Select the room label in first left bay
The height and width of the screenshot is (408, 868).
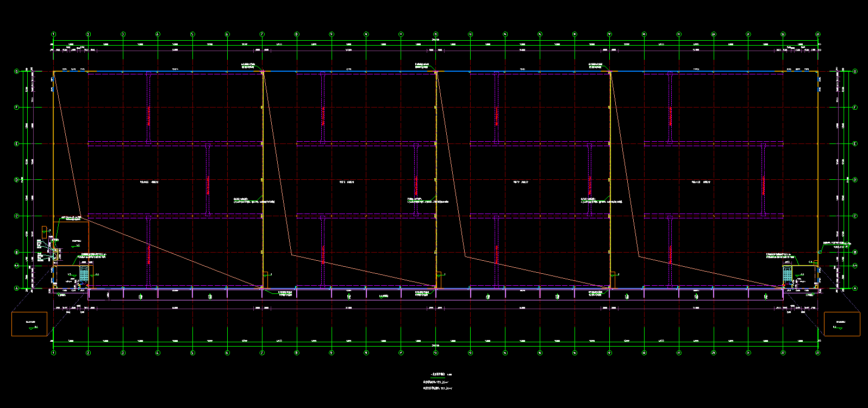(x=147, y=182)
